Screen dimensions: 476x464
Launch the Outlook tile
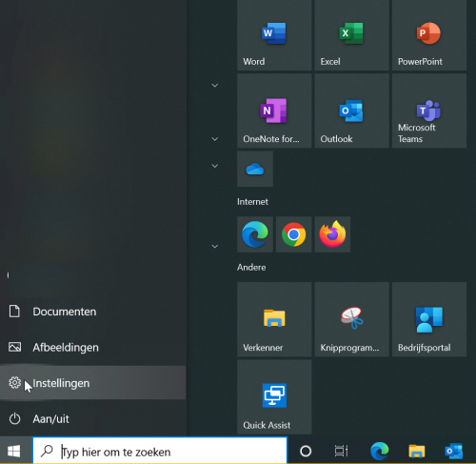coord(351,111)
